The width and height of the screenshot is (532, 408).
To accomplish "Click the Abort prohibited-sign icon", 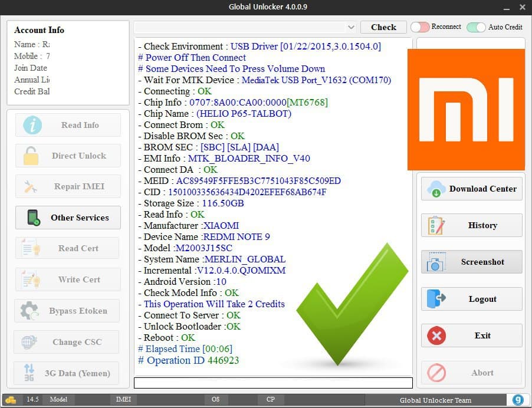I will (436, 373).
